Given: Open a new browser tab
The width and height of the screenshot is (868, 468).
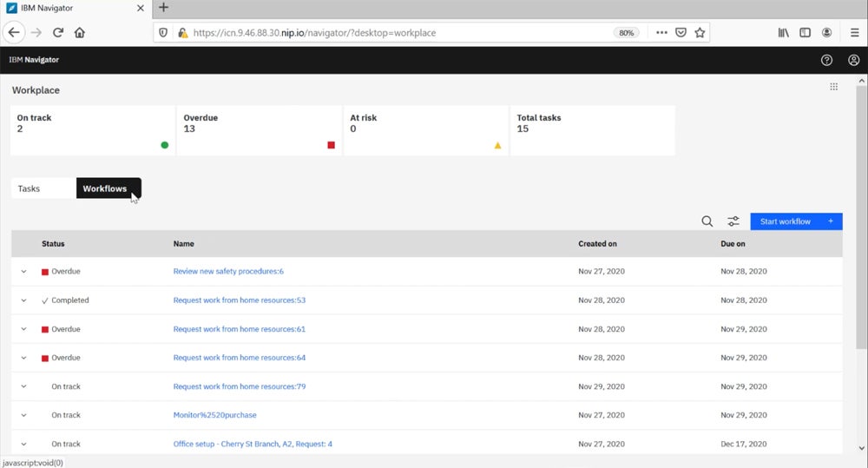Looking at the screenshot, I should pyautogui.click(x=163, y=8).
